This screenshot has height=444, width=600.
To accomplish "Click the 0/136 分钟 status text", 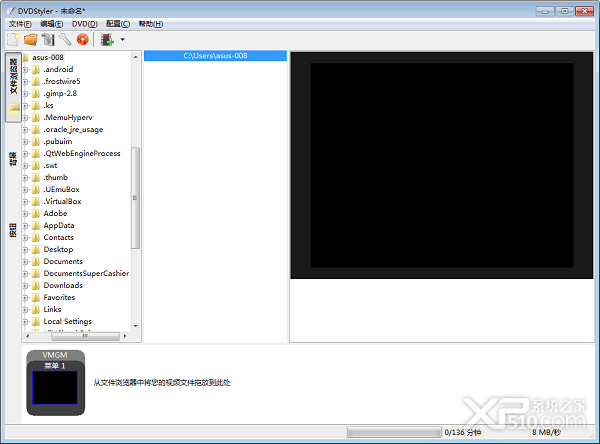I will (463, 433).
